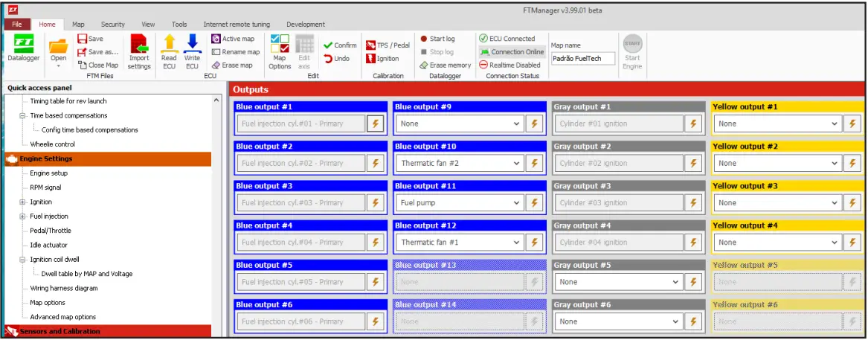This screenshot has width=868, height=340.
Task: Confirm the edit changes
Action: pos(340,45)
